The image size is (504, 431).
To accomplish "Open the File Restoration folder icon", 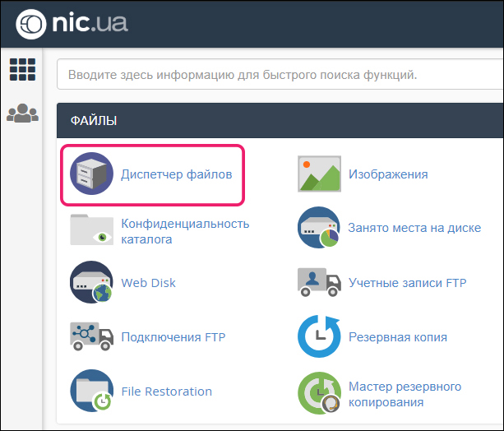I will click(x=91, y=392).
